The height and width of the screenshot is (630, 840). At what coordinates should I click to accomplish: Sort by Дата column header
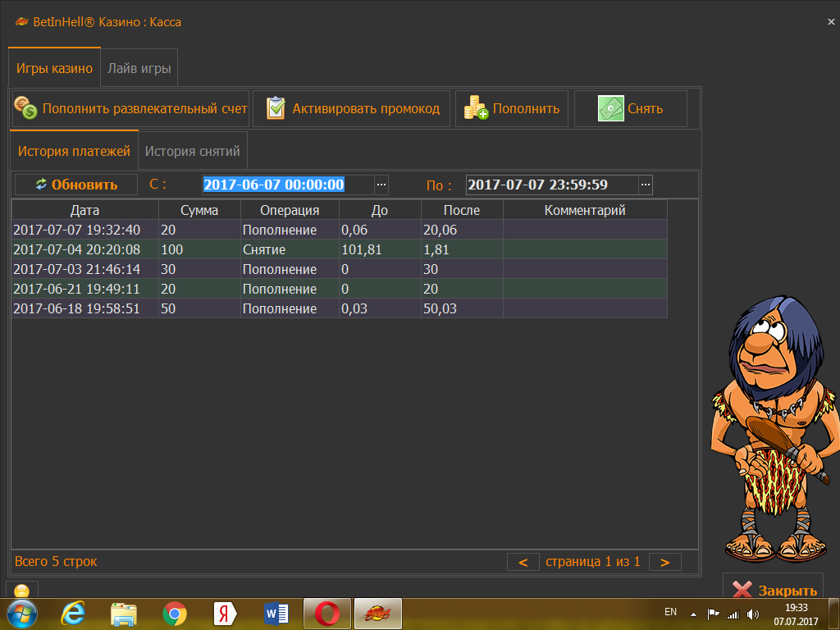(x=84, y=210)
